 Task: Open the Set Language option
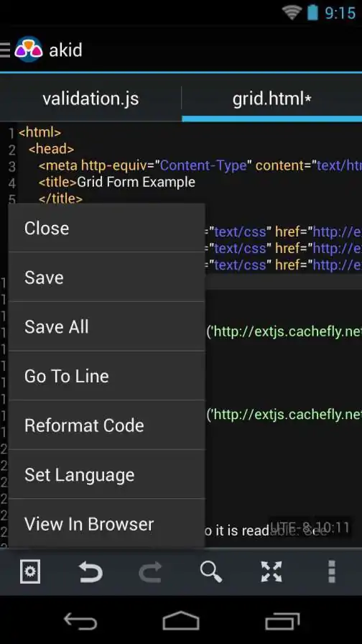[x=107, y=474]
